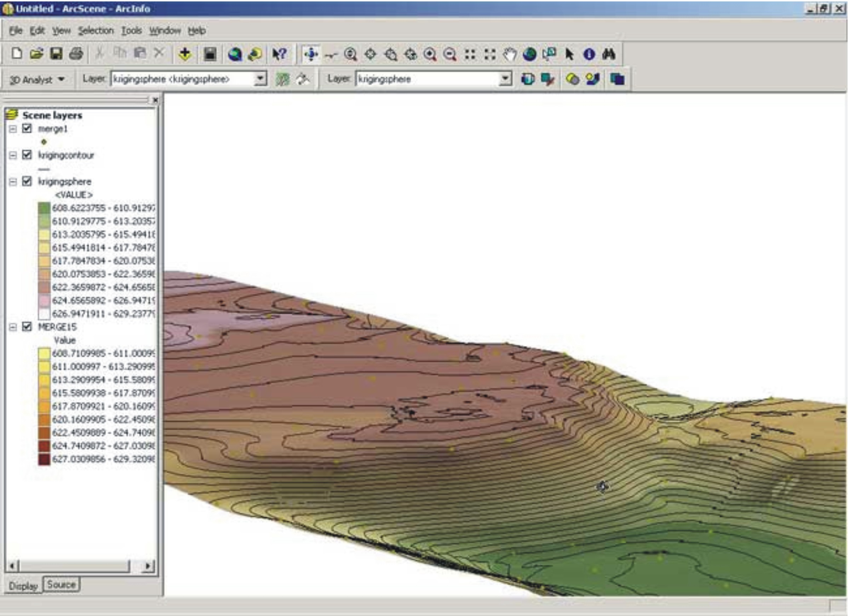Select the black arrow Select Graphics tool
Viewport: 849px width, 616px height.
click(x=569, y=54)
